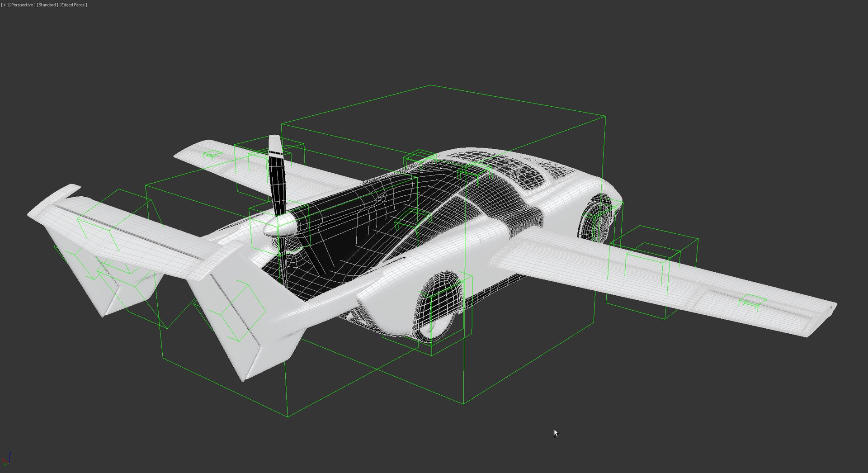Open the [+] general viewport menu
Image resolution: width=868 pixels, height=473 pixels.
5,5
